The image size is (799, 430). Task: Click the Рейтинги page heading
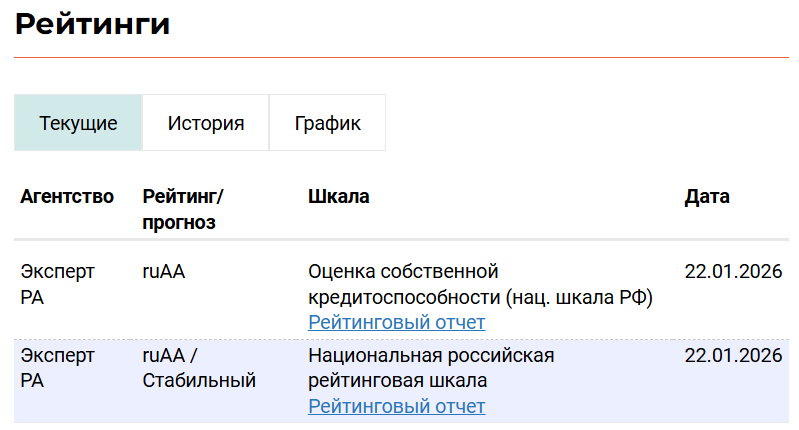92,24
